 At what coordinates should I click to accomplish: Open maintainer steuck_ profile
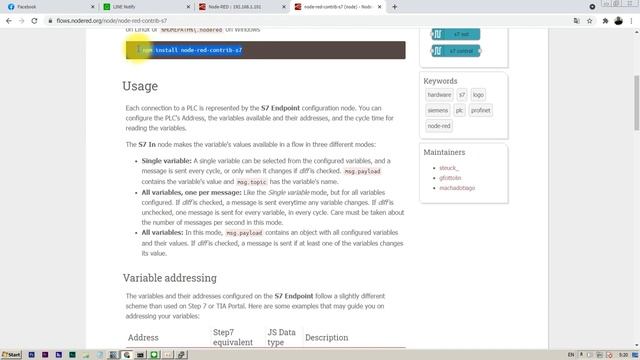click(449, 168)
